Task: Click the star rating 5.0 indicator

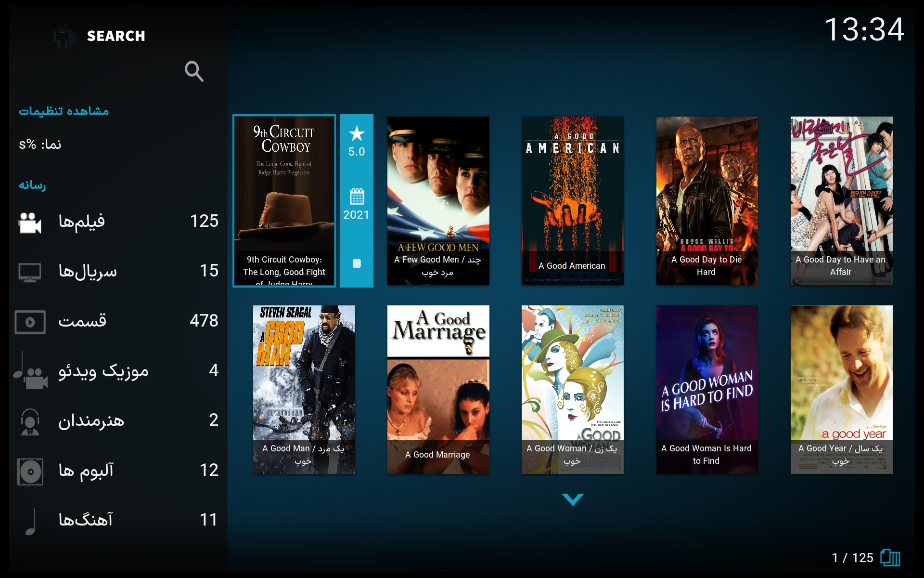Action: pos(357,141)
